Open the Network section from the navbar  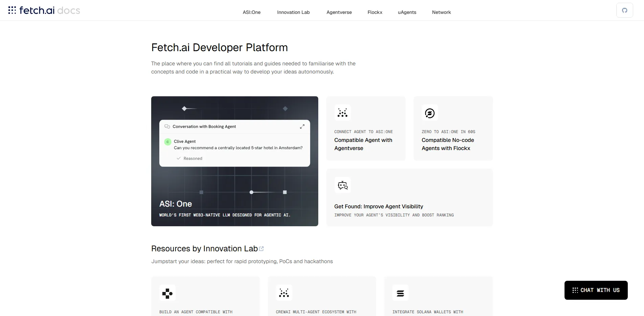point(441,12)
